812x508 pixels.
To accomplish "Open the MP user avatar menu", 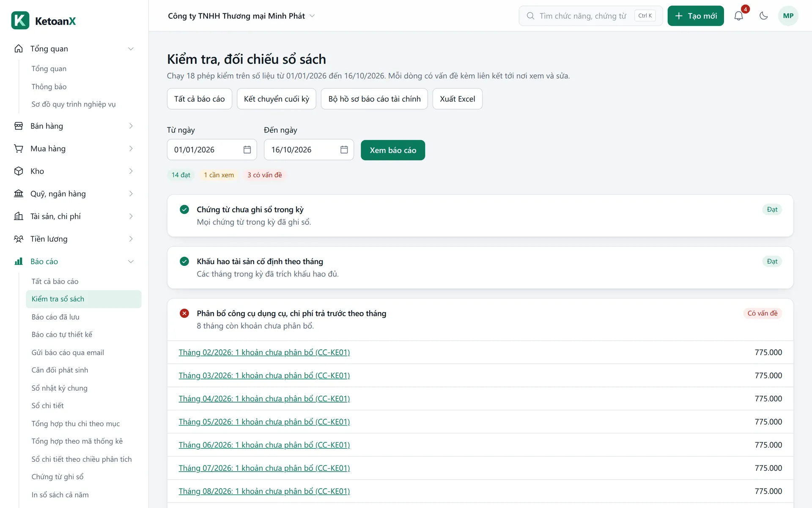I will pyautogui.click(x=788, y=16).
